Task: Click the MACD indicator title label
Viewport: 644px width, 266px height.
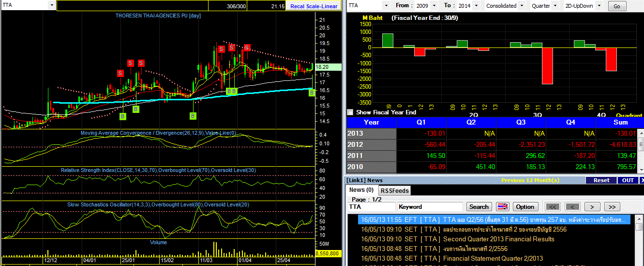Action: [159, 133]
